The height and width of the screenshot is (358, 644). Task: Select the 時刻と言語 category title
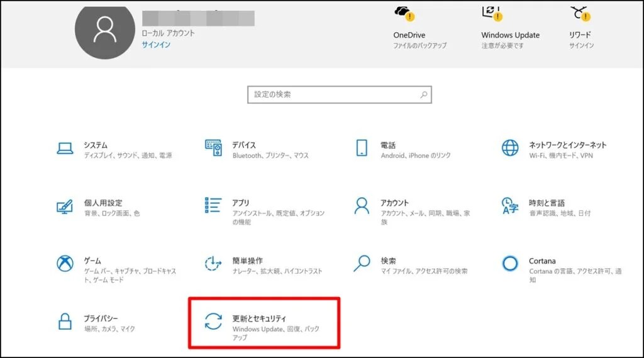coord(547,203)
